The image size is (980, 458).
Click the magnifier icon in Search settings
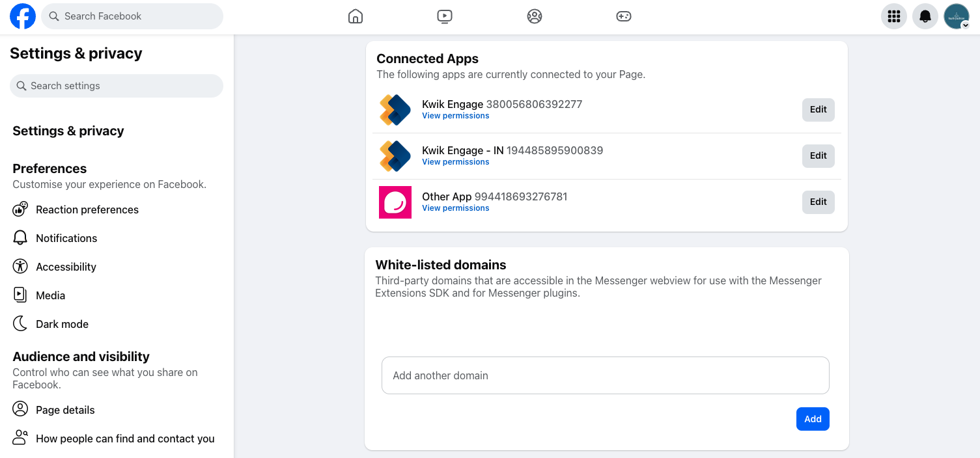21,86
